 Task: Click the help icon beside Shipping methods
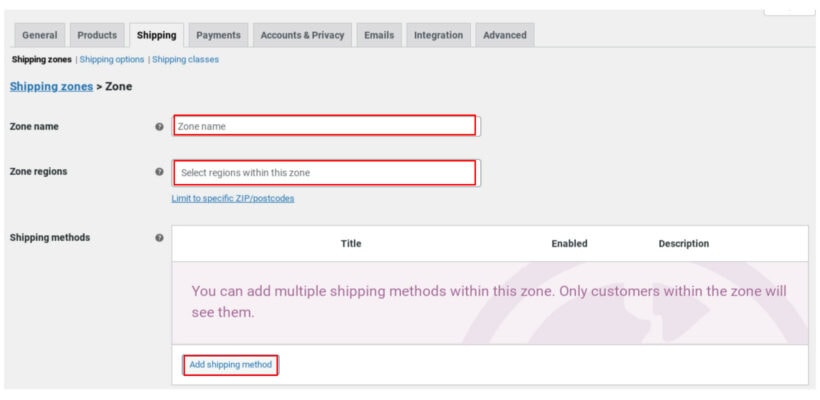click(160, 237)
